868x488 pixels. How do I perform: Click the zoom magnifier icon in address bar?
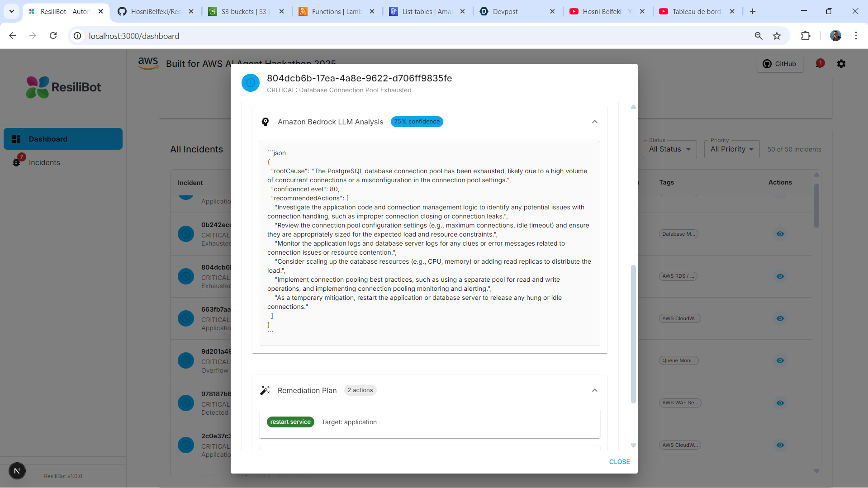(x=759, y=36)
